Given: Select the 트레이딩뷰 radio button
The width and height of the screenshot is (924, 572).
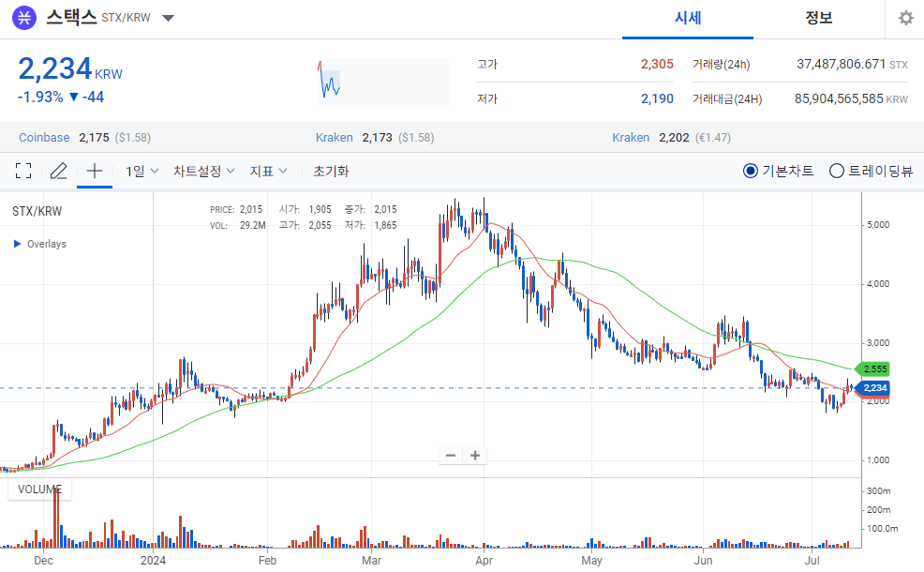Looking at the screenshot, I should pyautogui.click(x=834, y=170).
